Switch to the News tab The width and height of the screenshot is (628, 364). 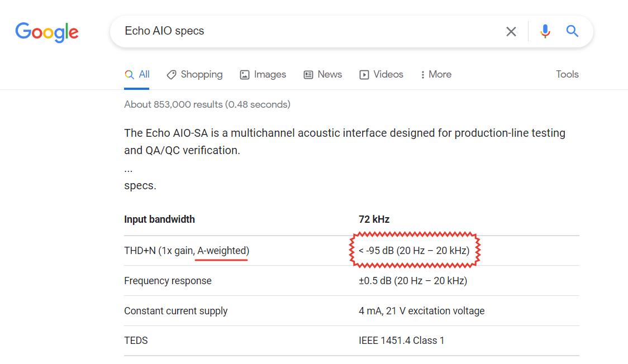[x=323, y=74]
